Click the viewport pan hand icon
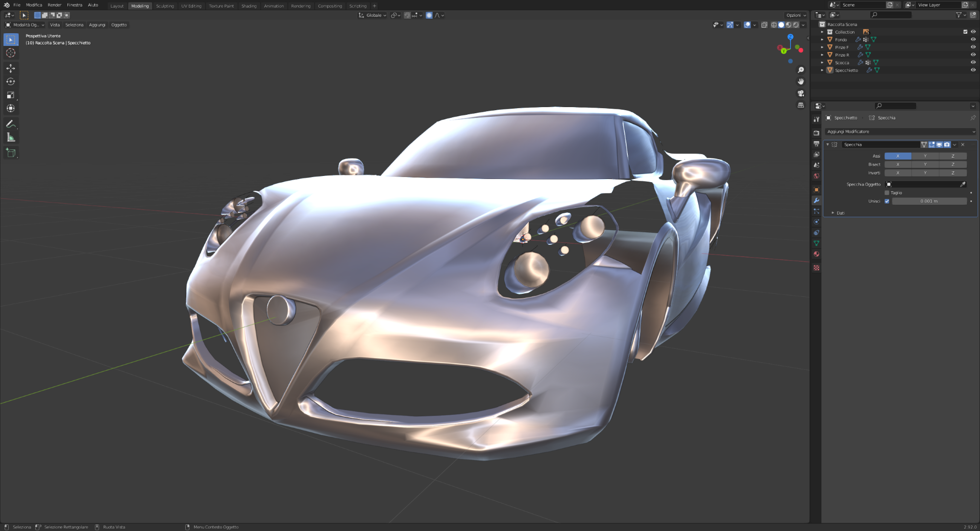The height and width of the screenshot is (531, 980). coord(801,82)
